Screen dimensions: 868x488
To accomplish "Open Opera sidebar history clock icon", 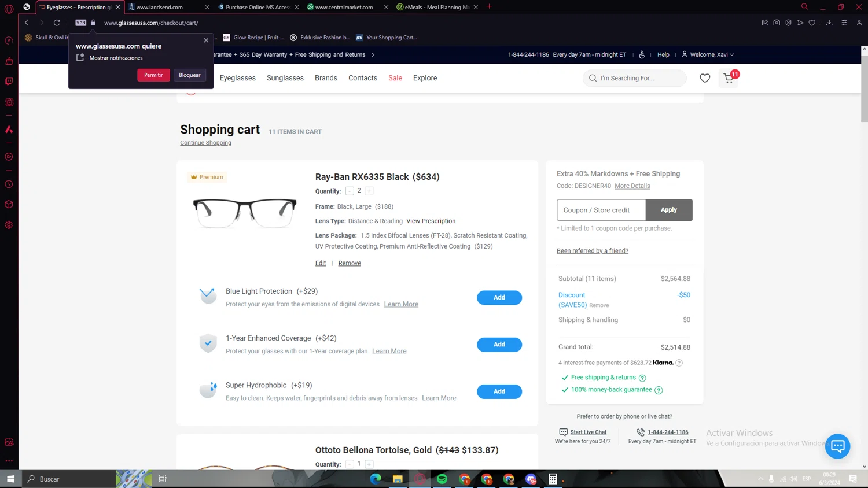I will [9, 184].
